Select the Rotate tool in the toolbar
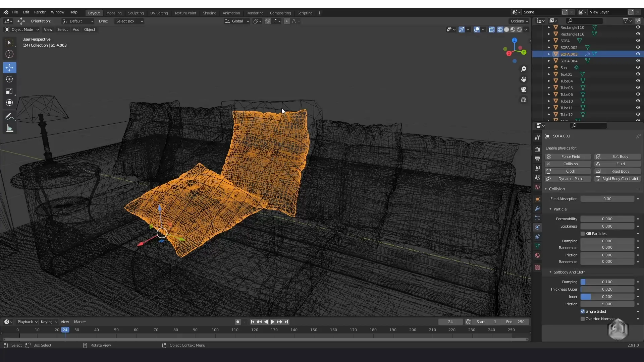644x362 pixels. click(x=9, y=79)
